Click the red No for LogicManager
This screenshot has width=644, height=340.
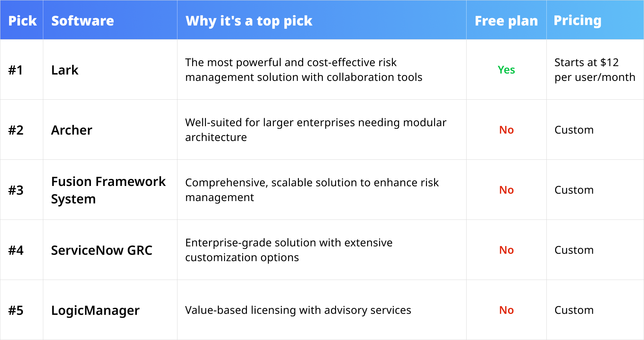point(506,310)
